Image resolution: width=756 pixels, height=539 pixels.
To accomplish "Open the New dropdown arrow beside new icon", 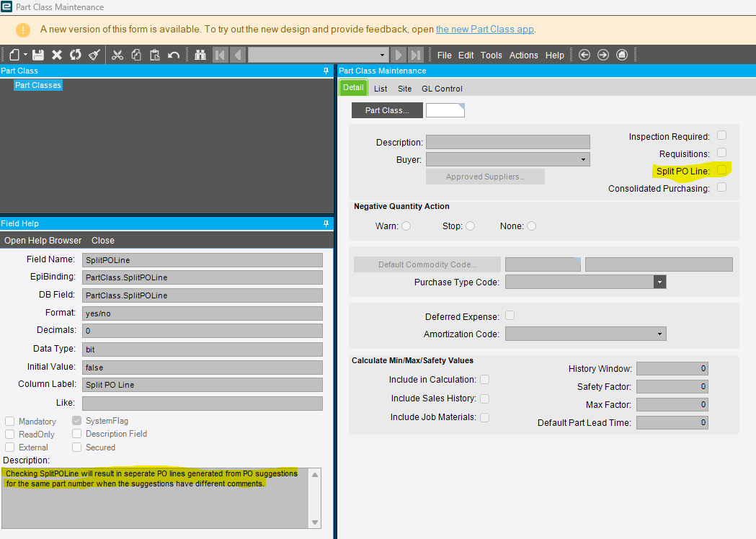I will pyautogui.click(x=25, y=55).
